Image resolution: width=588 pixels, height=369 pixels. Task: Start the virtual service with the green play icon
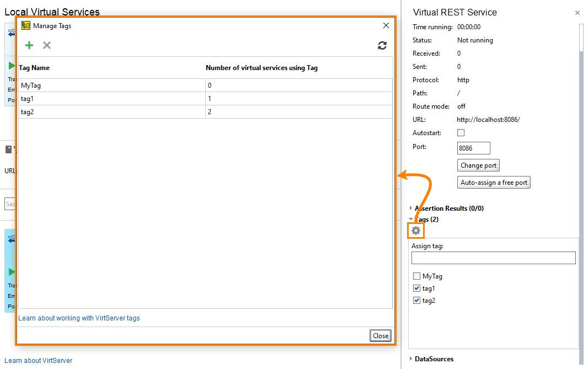click(x=11, y=65)
